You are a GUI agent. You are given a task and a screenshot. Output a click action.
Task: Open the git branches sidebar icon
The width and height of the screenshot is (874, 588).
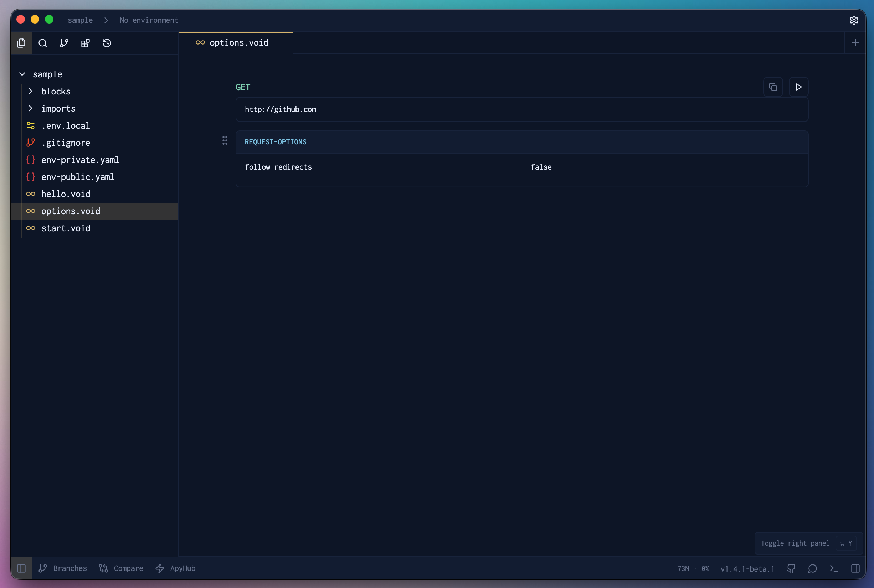pos(64,43)
